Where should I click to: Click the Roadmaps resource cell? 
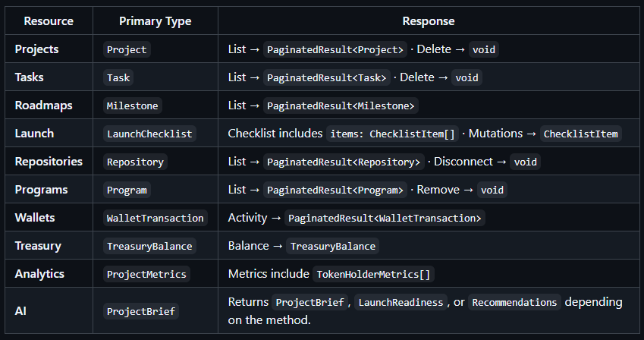coord(49,105)
